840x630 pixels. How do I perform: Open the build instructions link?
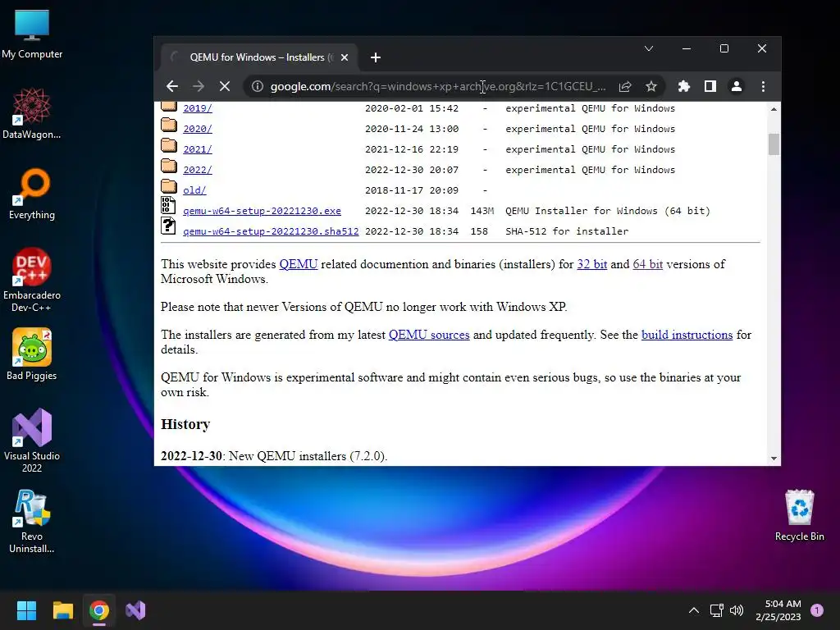click(x=687, y=335)
